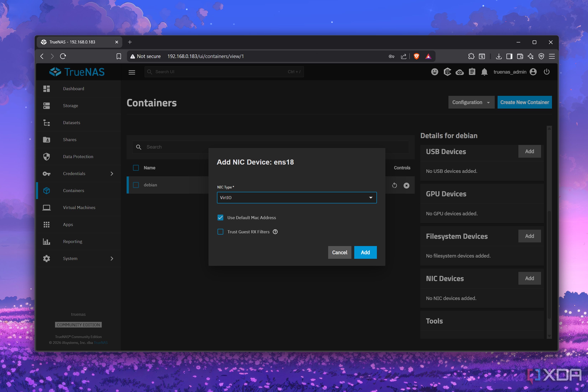This screenshot has height=392, width=588.
Task: Open the feedback smiley face icon
Action: pyautogui.click(x=435, y=72)
